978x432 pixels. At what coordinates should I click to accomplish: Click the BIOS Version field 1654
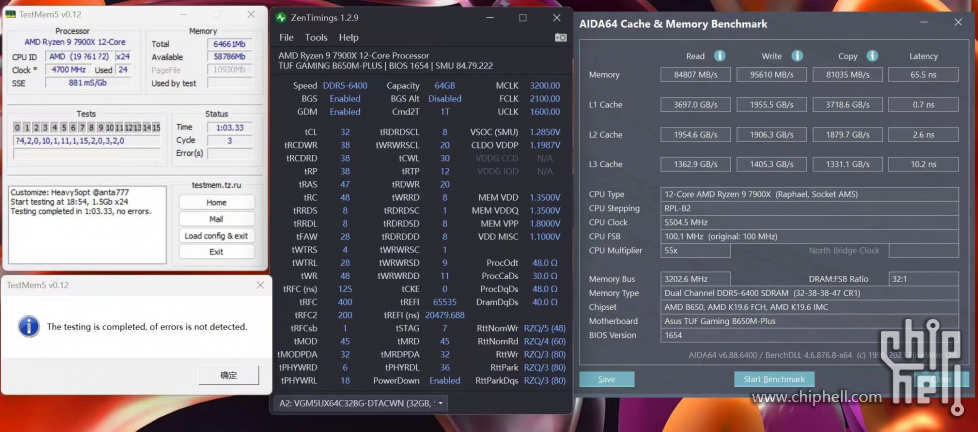pyautogui.click(x=810, y=335)
